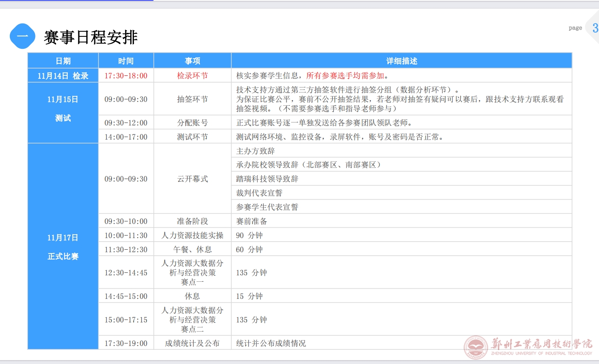Click the 人力资源技能实操 item cell
The width and height of the screenshot is (599, 364).
(192, 236)
